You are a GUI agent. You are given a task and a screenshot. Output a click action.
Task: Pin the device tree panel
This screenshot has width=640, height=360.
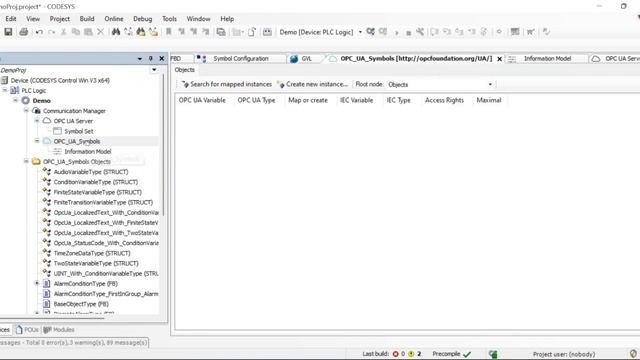(x=151, y=58)
